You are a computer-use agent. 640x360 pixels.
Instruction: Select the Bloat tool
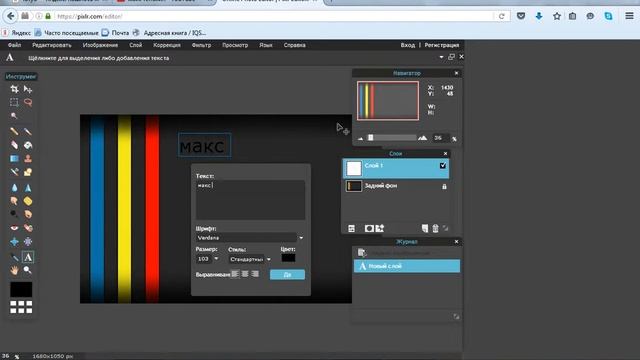point(14,242)
